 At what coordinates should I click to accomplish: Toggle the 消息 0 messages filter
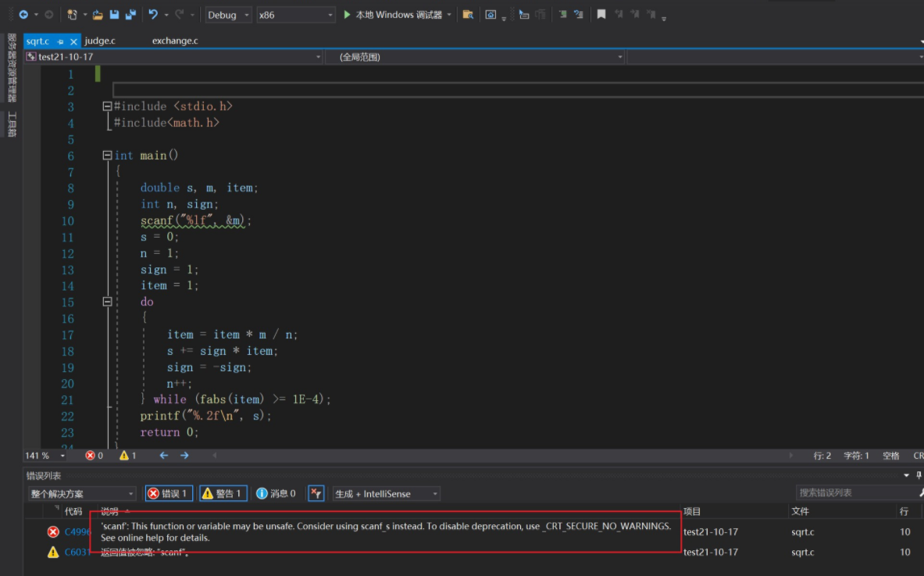point(276,493)
